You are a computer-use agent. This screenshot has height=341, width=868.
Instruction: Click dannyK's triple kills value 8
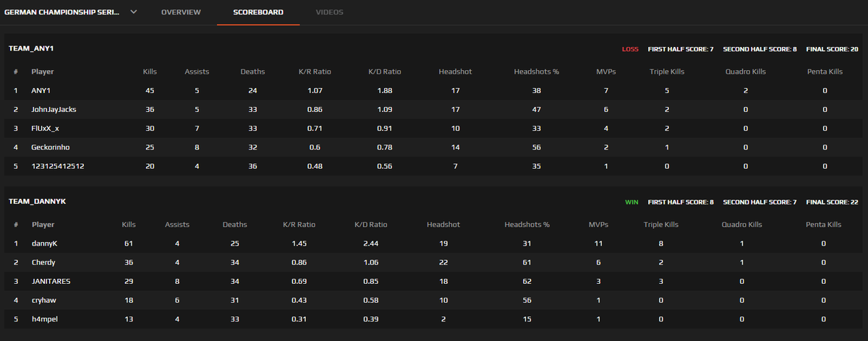click(x=661, y=244)
